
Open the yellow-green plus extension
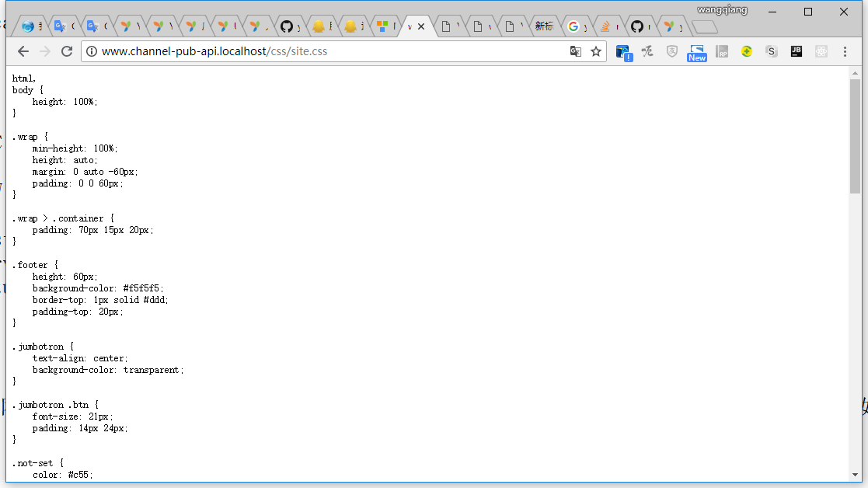747,51
